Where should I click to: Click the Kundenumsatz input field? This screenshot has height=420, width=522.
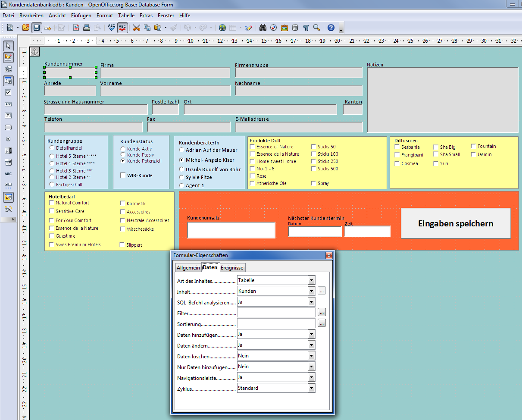click(231, 230)
